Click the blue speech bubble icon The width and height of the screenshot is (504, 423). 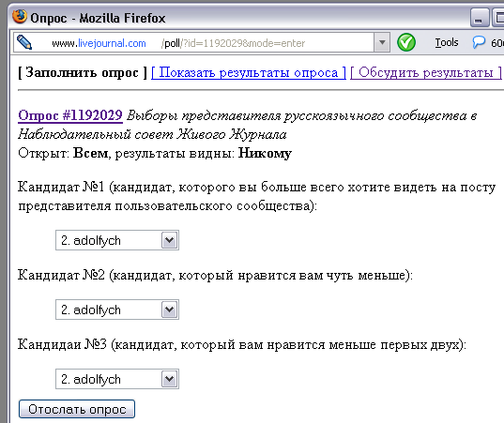(x=479, y=42)
